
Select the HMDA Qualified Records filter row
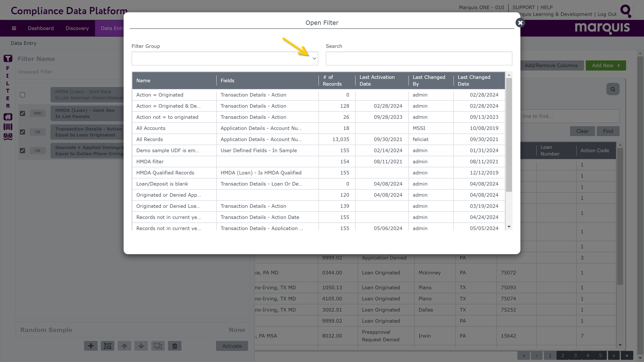coord(165,173)
